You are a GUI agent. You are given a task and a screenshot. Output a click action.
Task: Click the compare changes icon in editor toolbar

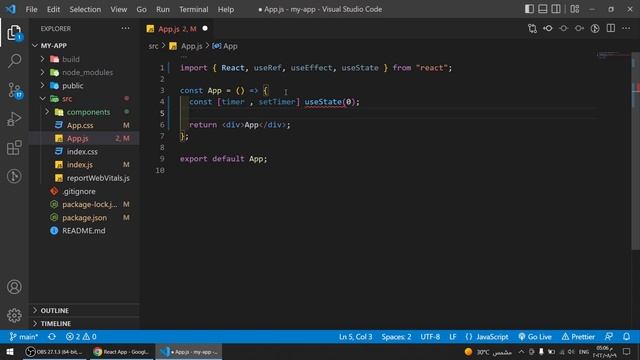(532, 29)
